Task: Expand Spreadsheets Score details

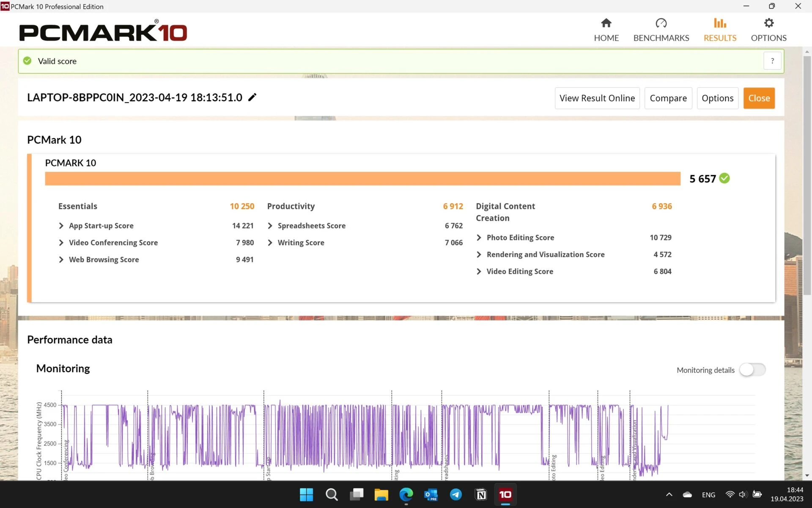Action: point(270,226)
